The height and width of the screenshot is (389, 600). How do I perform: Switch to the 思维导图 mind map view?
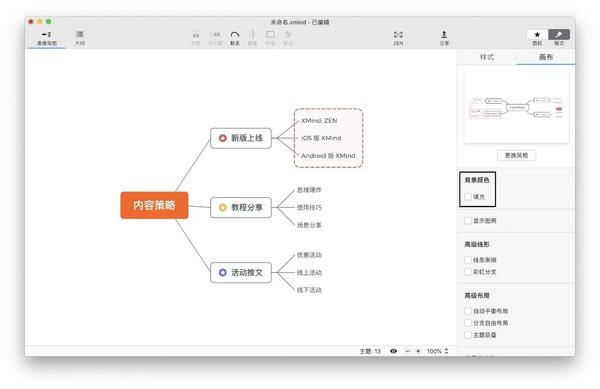47,38
